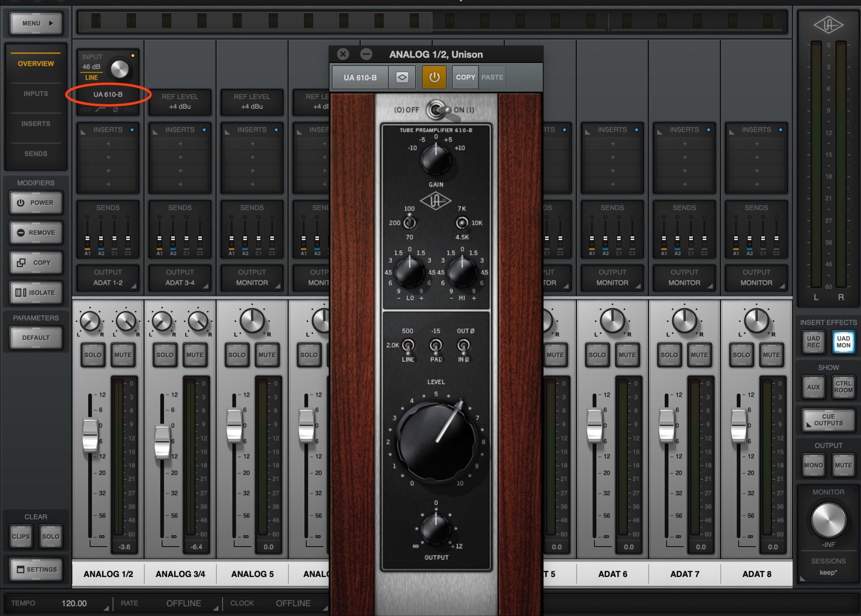The width and height of the screenshot is (861, 616).
Task: Click the UA 610-B plugin power icon
Action: click(x=434, y=77)
